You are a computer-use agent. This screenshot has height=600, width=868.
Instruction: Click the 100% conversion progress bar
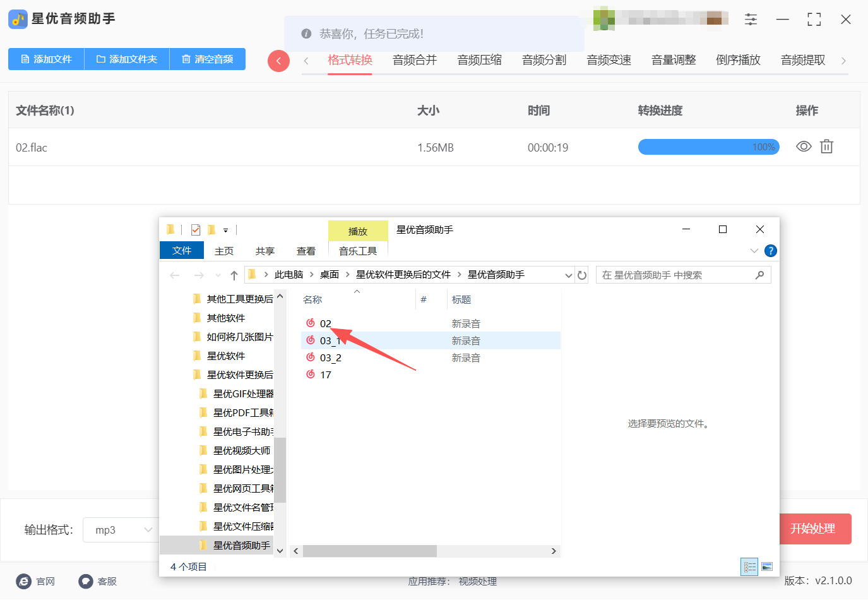pos(708,147)
